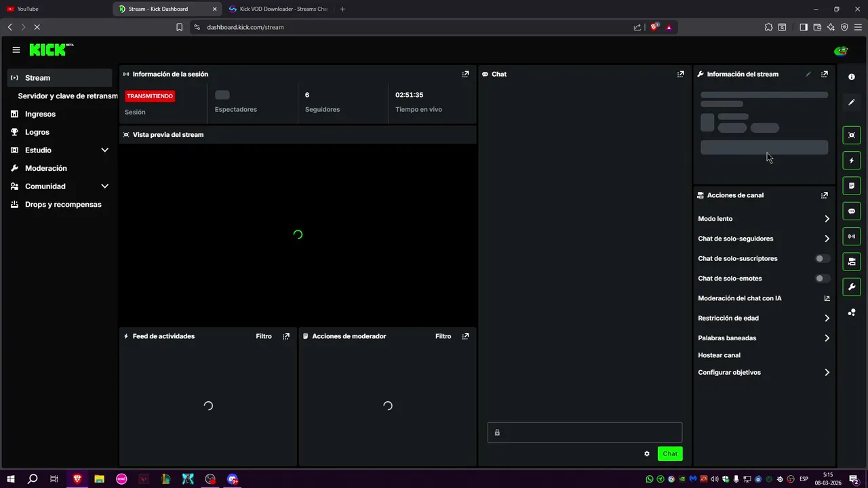Expand Restricción de edad options
The image size is (868, 488).
click(827, 319)
